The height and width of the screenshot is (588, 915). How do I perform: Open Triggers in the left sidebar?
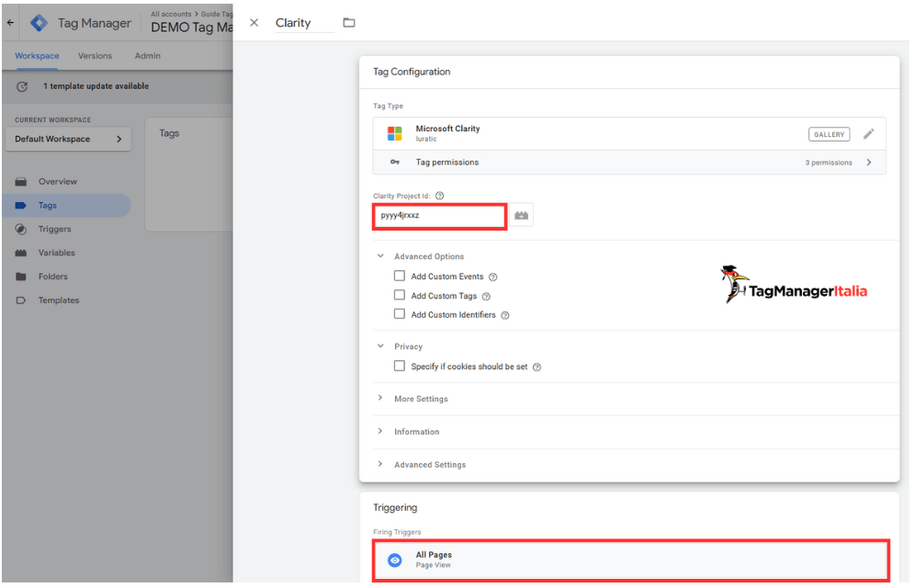[54, 229]
